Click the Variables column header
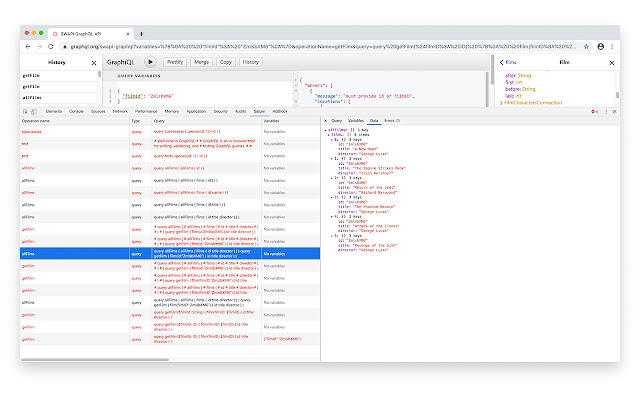 [291, 121]
